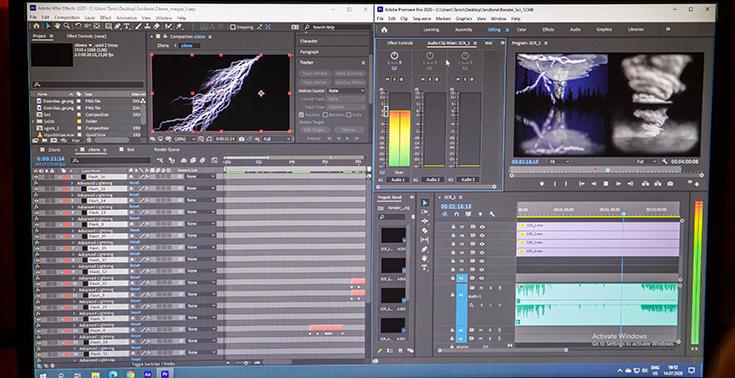Open Program monitor Full resolution dropdown

point(647,161)
